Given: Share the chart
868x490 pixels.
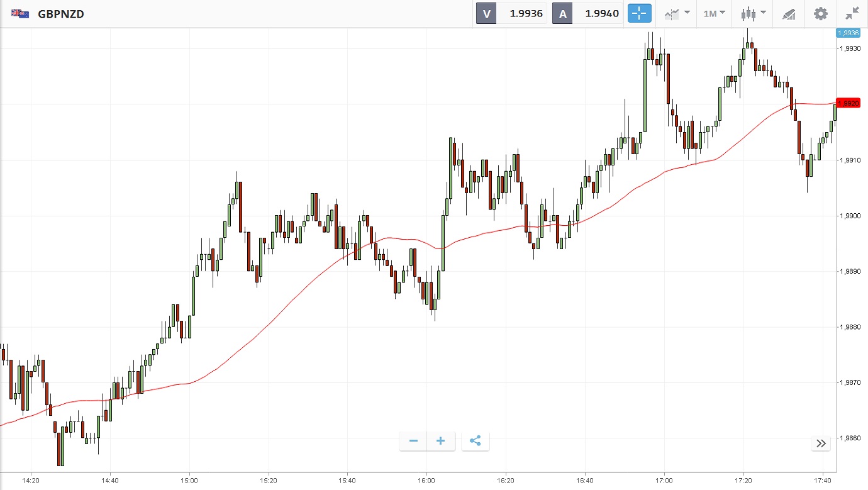Looking at the screenshot, I should [x=476, y=441].
